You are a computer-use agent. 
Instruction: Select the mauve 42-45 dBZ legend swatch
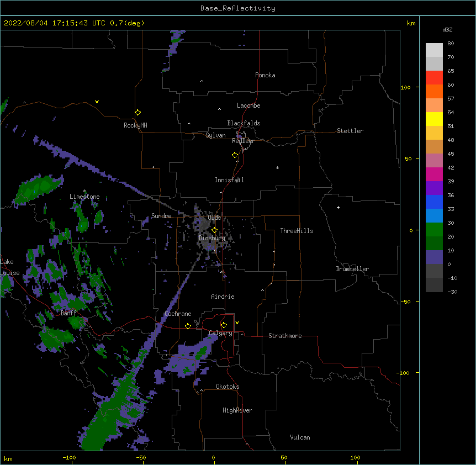pyautogui.click(x=434, y=160)
